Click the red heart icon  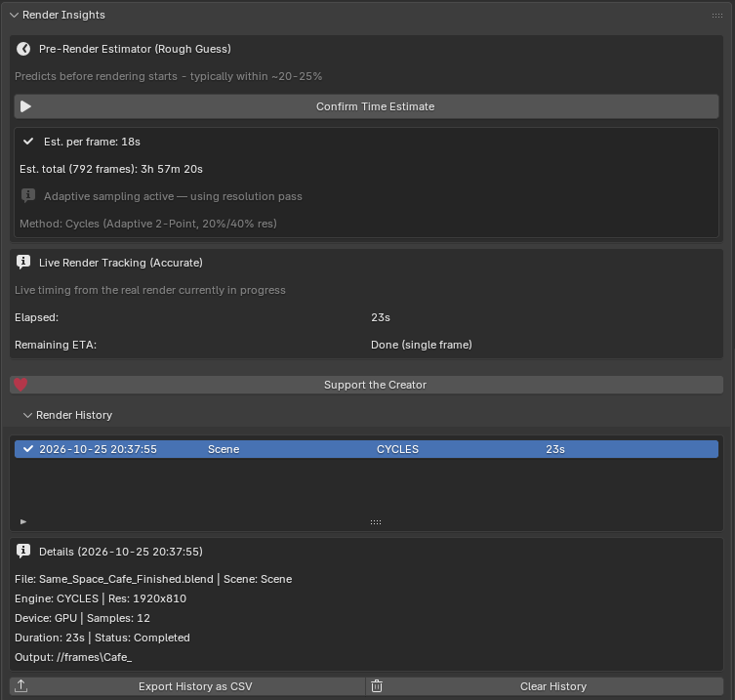point(20,385)
